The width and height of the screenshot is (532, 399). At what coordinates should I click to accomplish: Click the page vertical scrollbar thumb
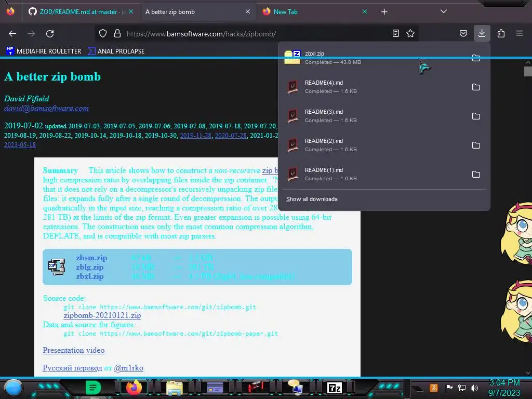528,71
